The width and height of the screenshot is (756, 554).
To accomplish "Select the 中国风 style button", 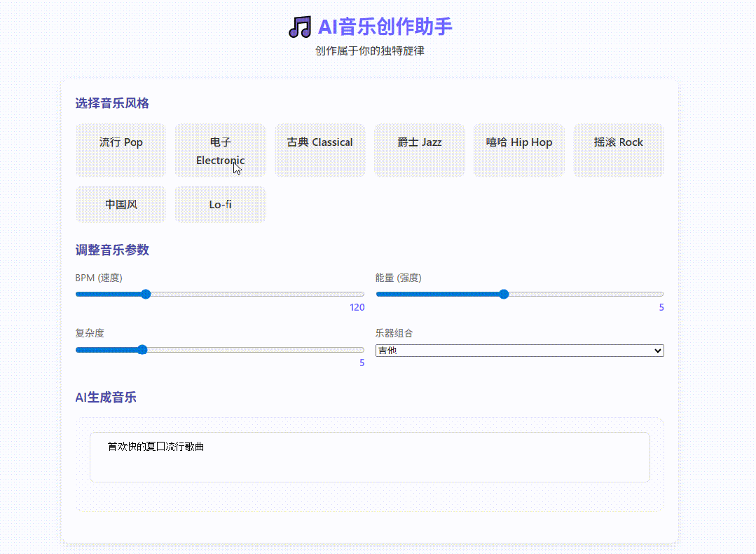I will pyautogui.click(x=121, y=204).
